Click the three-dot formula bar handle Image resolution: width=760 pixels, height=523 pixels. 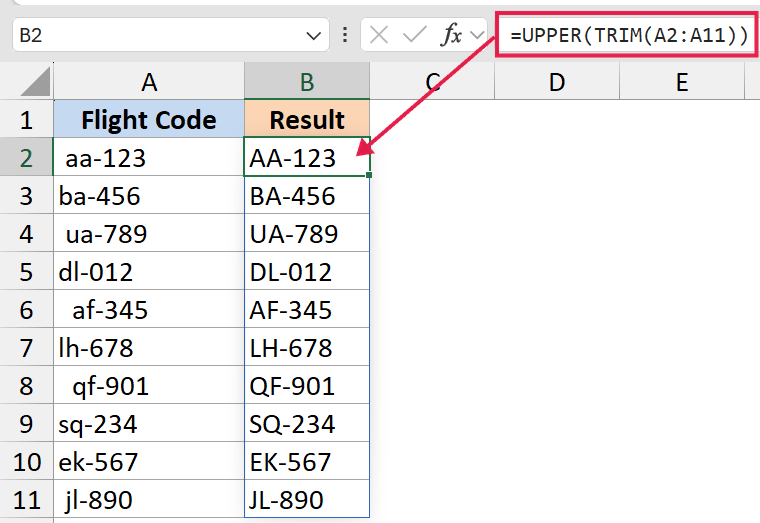345,35
